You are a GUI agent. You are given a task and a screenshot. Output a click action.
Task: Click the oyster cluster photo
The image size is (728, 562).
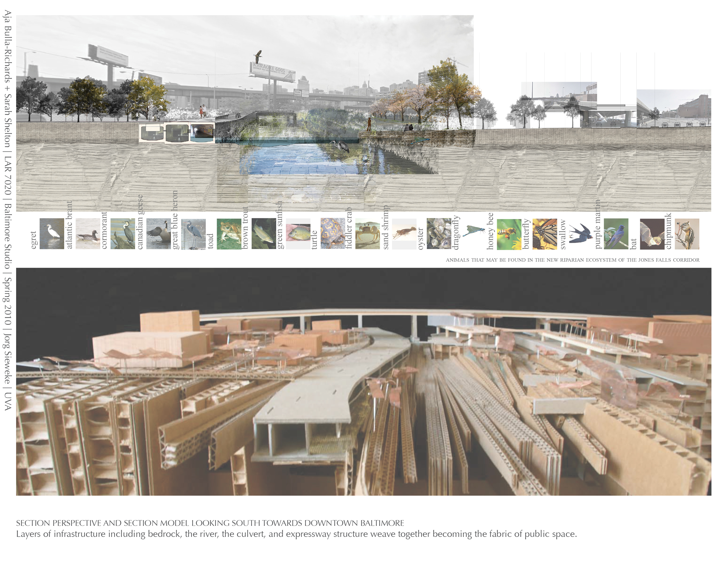439,234
